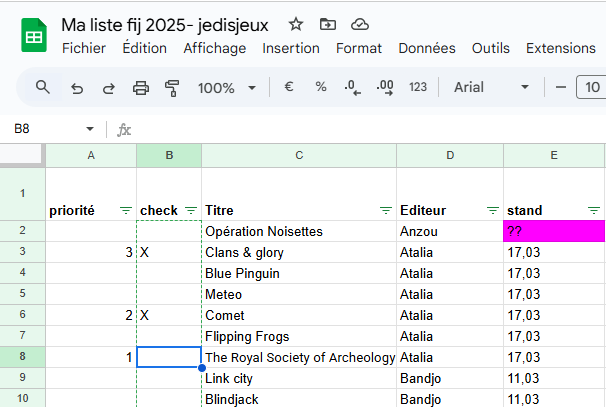Star this spreadsheet document
Image resolution: width=606 pixels, height=407 pixels.
point(296,24)
